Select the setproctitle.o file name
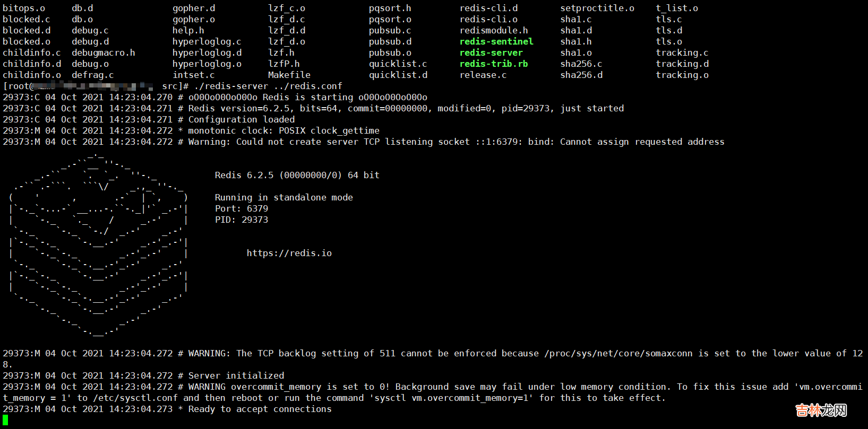 pos(597,8)
